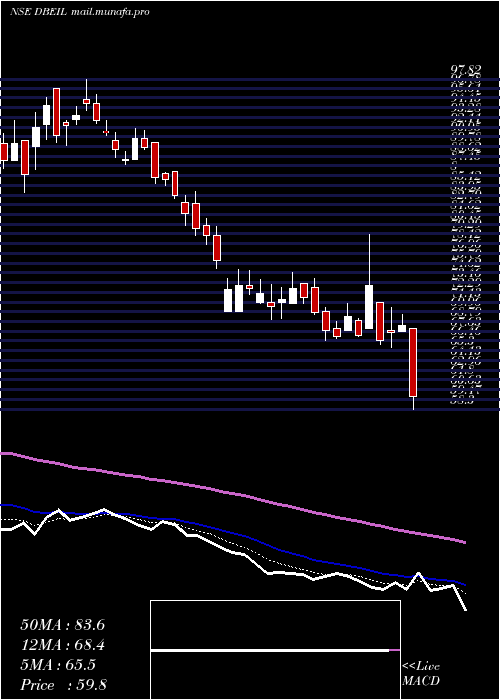Click the 'Price : 59.8' label
The width and height of the screenshot is (500, 700).
[63, 685]
